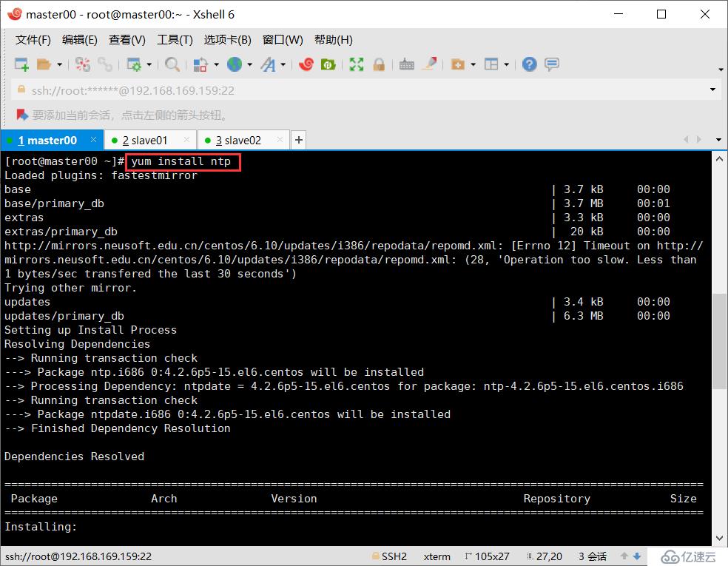Screen dimensions: 728x566
Task: Click the reconnect link icon
Action: coord(105,64)
